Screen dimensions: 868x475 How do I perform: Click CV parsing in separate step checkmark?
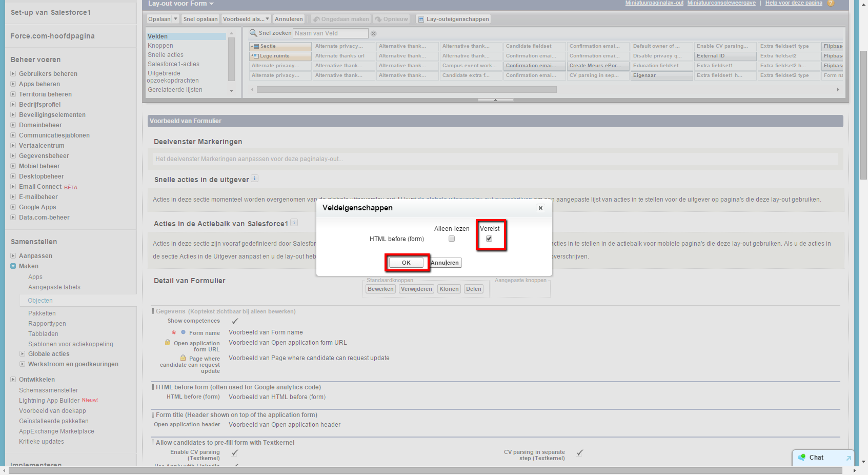point(580,452)
